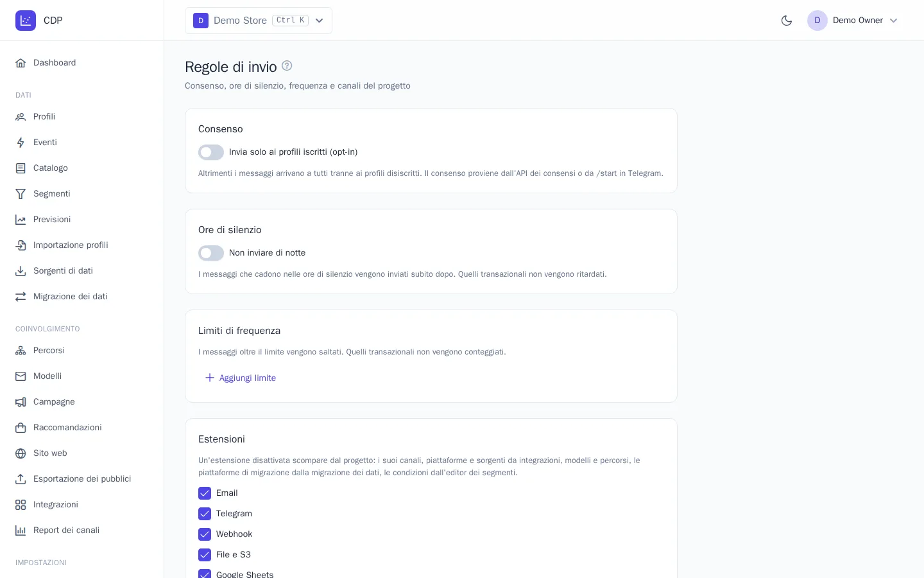Image resolution: width=924 pixels, height=578 pixels.
Task: Open Sorgenti di dati section
Action: 82,271
